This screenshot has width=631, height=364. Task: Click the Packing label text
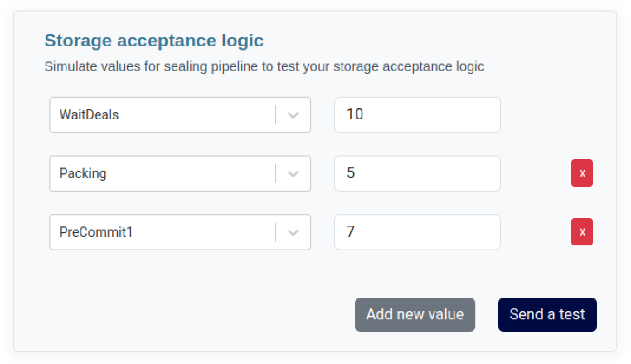[83, 173]
